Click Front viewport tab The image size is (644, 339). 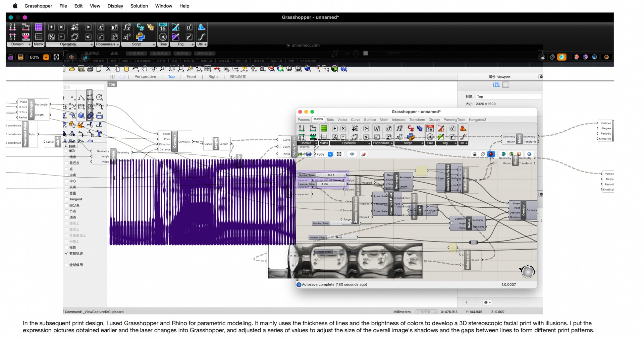pos(192,77)
